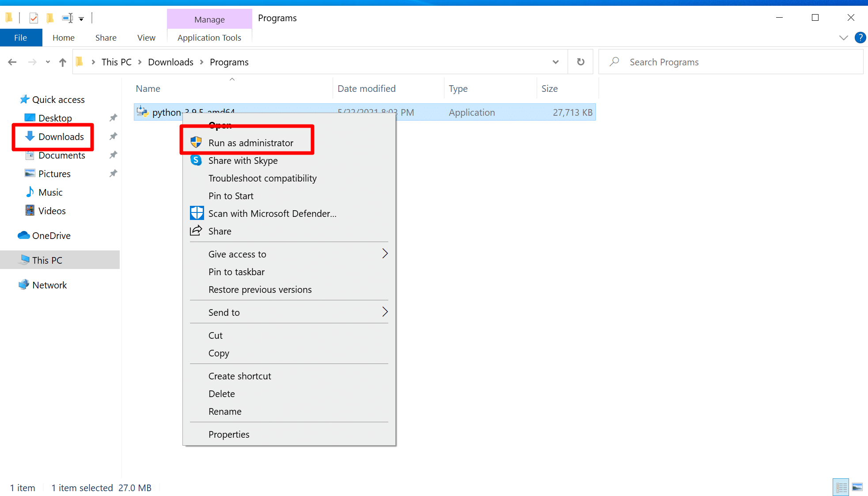Unpin Downloads from Quick access
868x496 pixels.
point(114,136)
